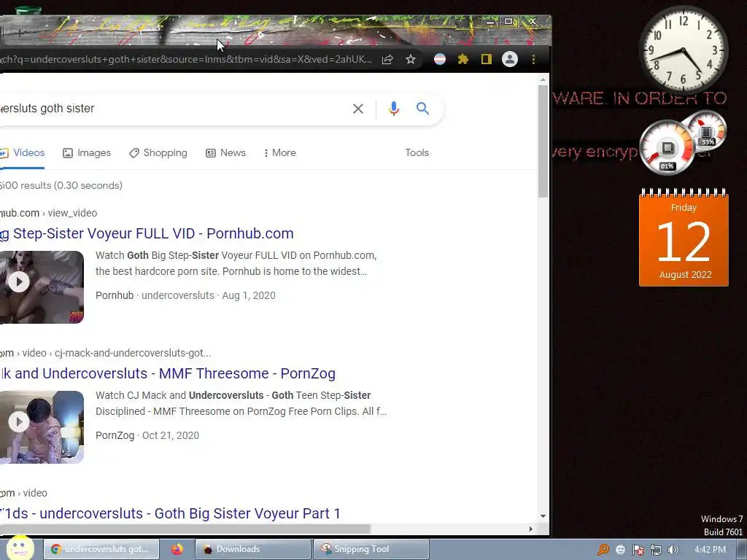Image resolution: width=747 pixels, height=560 pixels.
Task: Clear the search box with the X
Action: coord(357,109)
